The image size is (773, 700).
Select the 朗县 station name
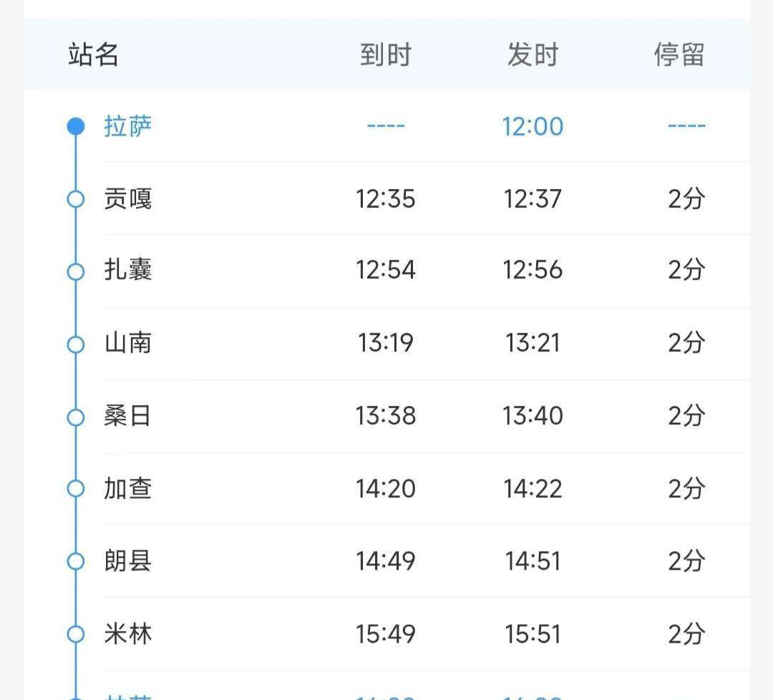(128, 561)
